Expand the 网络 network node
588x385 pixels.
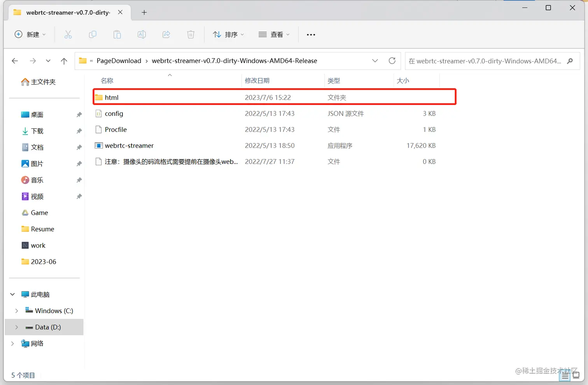[x=12, y=343]
